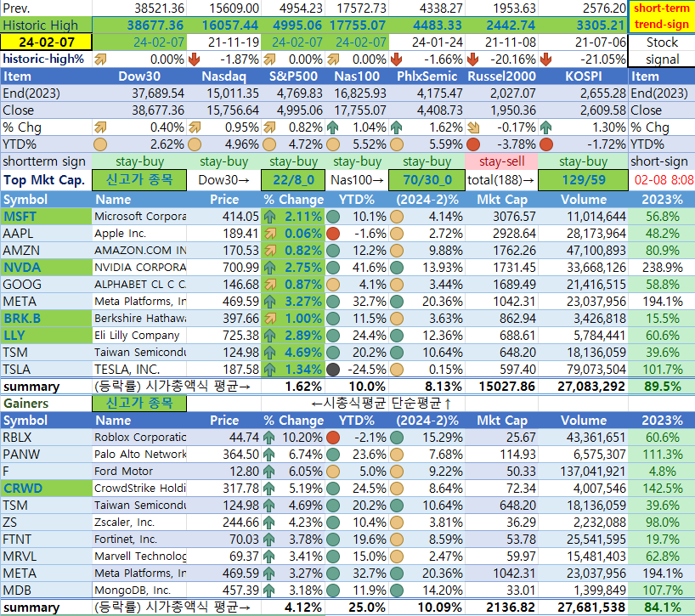Click the green circle beside MDB 14.20%

(397, 591)
